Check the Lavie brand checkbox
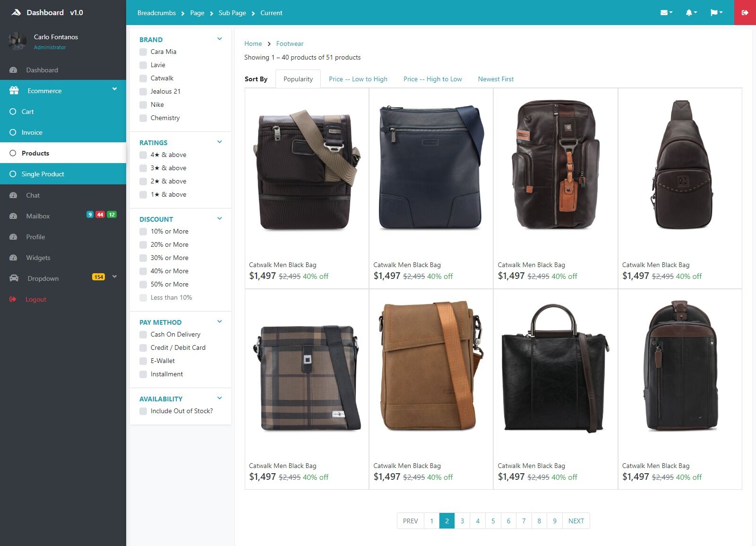Screen dimensions: 756x546 143,65
